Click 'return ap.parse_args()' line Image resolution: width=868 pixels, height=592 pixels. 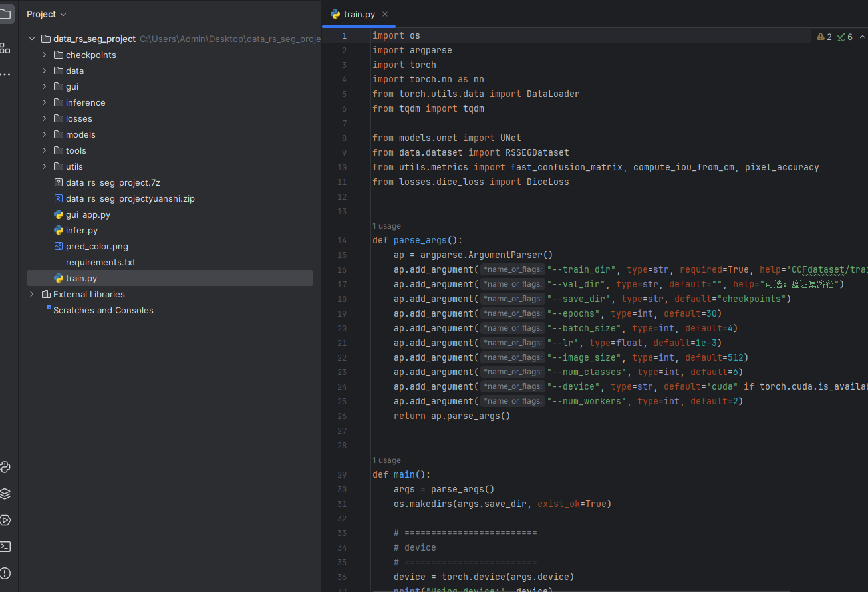[452, 416]
